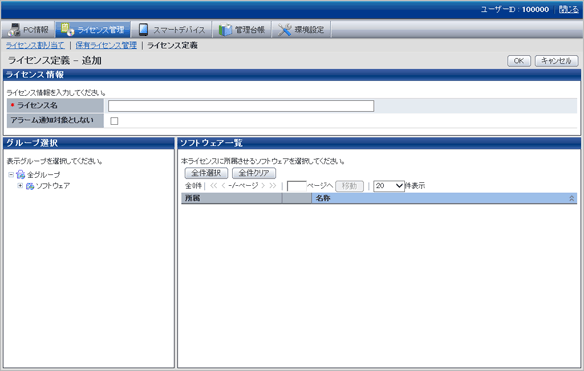The height and width of the screenshot is (371, 584).
Task: Select the ライセンス管理 tab
Action: click(93, 29)
